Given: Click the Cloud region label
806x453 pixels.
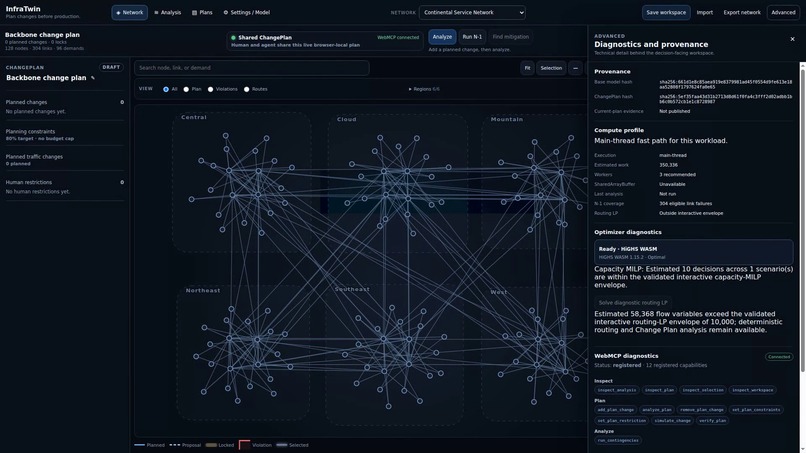Looking at the screenshot, I should pos(346,119).
